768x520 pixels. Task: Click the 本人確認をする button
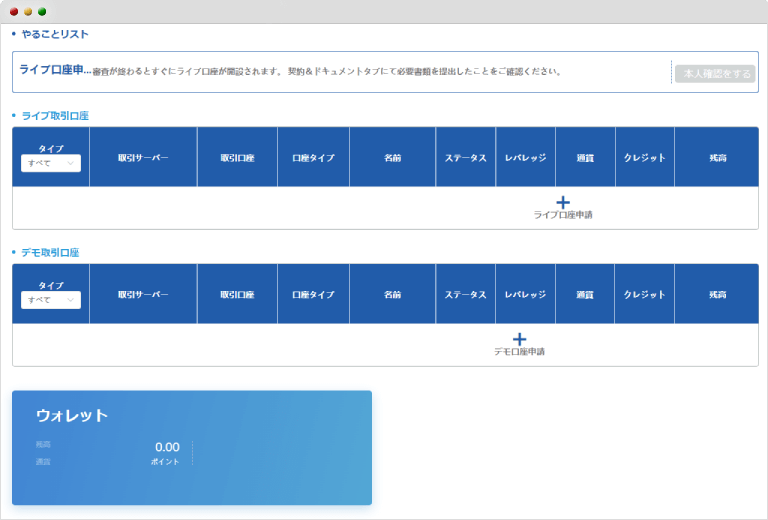715,73
